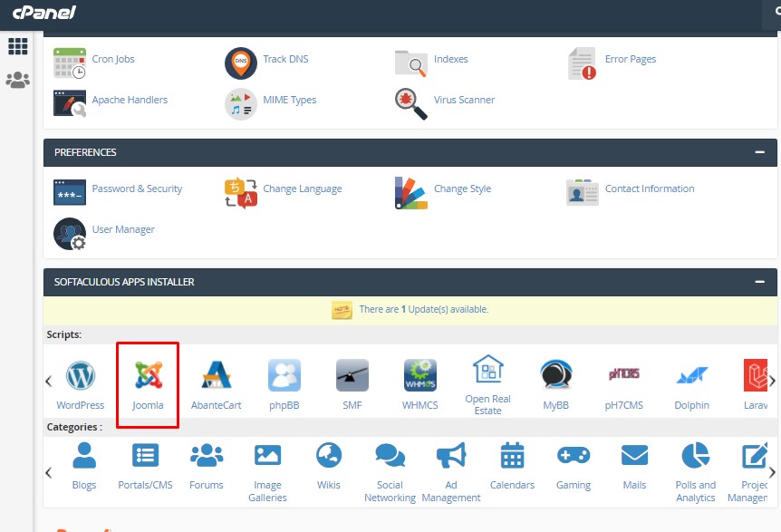Open the Change Language icon

coord(241,193)
